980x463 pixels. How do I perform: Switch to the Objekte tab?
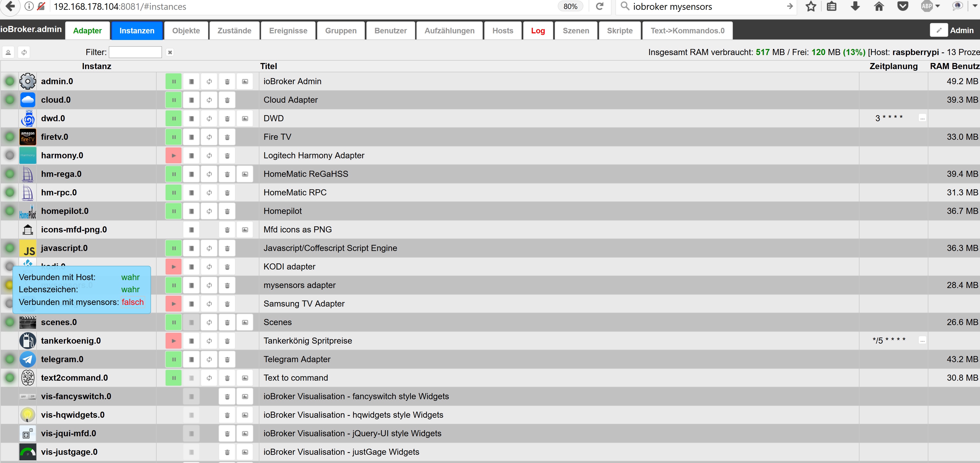click(x=186, y=31)
